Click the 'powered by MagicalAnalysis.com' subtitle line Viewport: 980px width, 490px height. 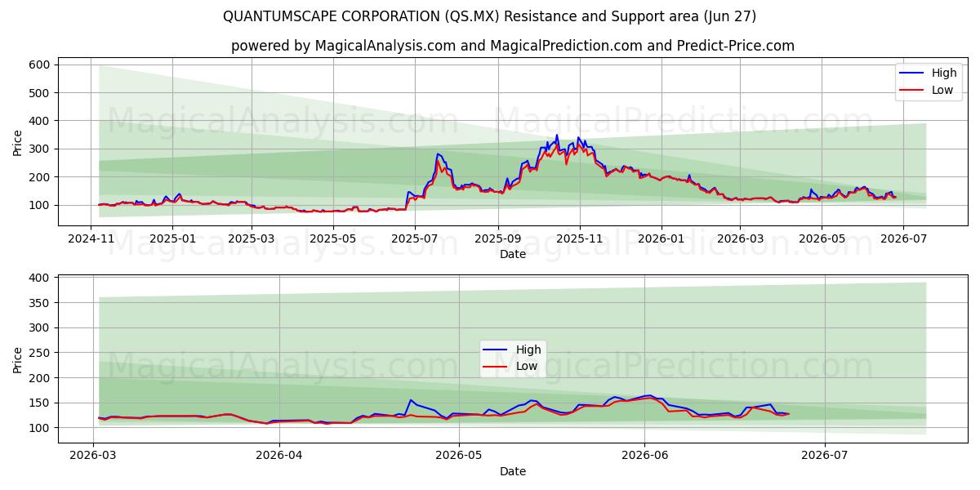click(x=512, y=46)
